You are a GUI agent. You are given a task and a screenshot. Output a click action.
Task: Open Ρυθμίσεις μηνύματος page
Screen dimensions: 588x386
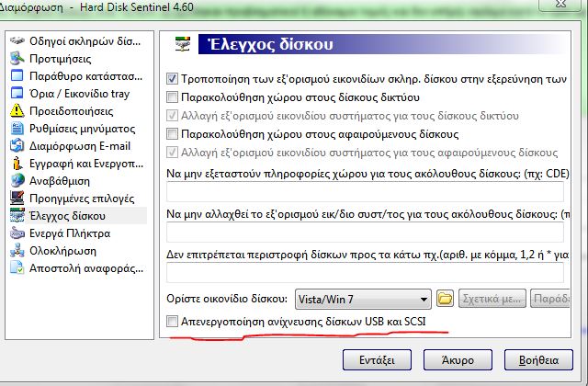coord(82,129)
